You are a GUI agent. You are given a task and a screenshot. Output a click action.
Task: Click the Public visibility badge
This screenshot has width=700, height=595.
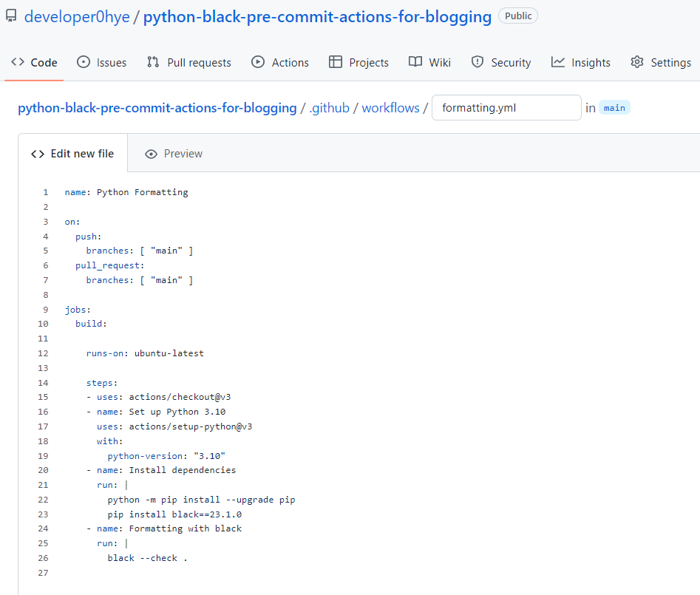518,16
